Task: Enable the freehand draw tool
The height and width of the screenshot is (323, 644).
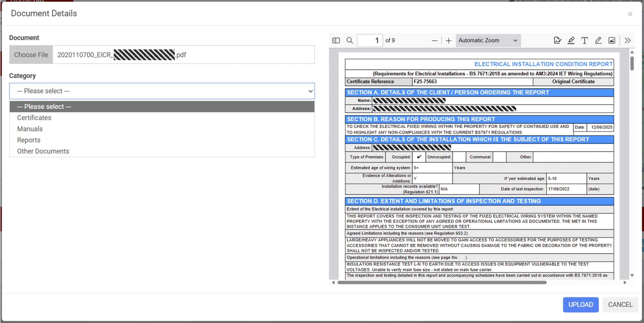Action: [598, 41]
